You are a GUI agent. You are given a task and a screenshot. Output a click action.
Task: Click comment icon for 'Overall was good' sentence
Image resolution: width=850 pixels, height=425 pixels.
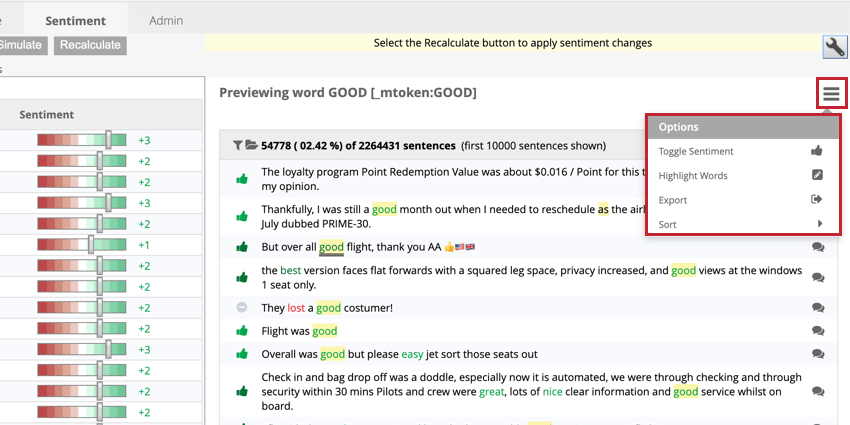(818, 354)
